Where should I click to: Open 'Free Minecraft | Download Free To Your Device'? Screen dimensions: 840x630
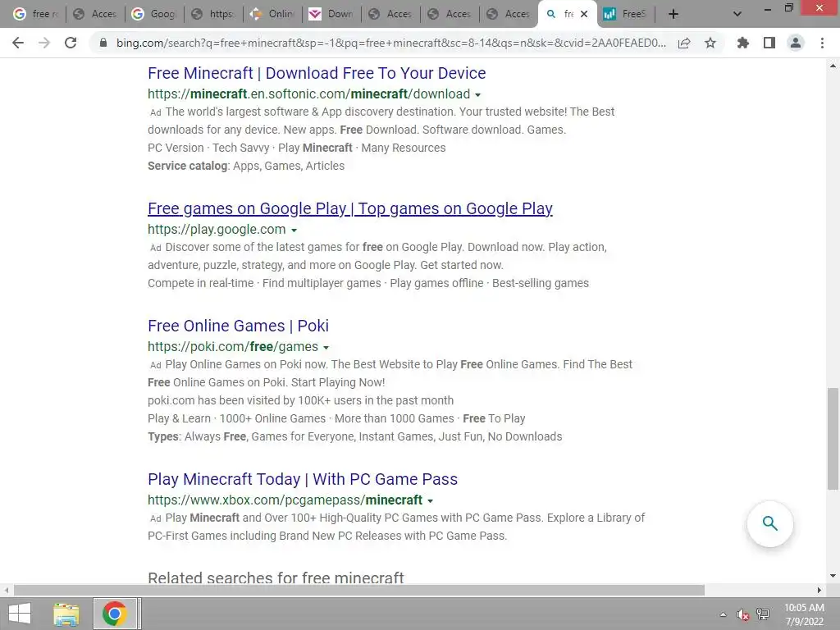coord(317,73)
